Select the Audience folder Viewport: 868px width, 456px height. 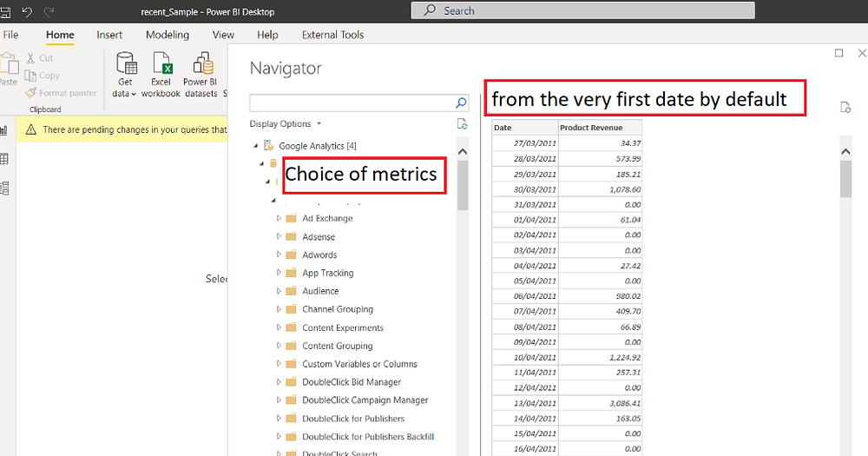[x=320, y=291]
